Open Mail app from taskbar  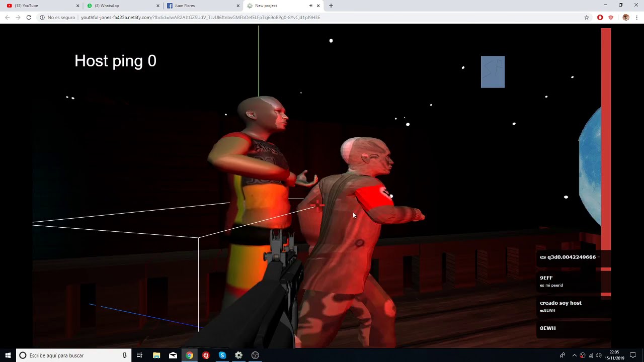pyautogui.click(x=173, y=355)
